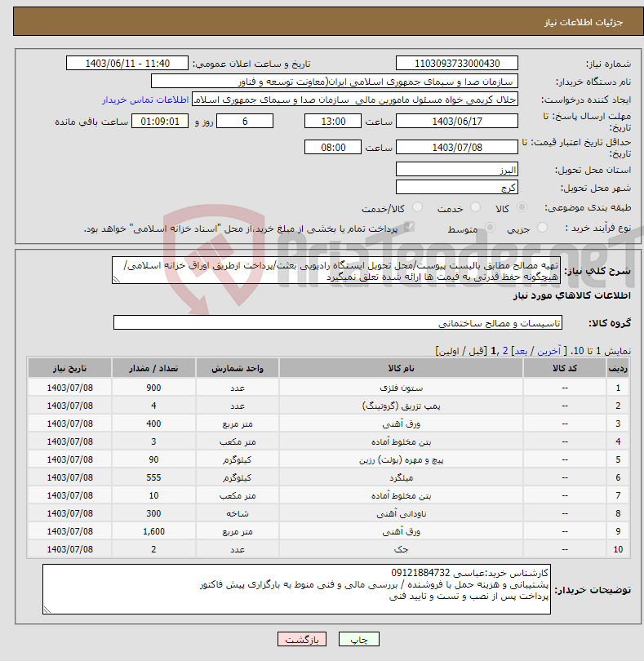
Task: Select item جک in row 10
Action: point(401,549)
